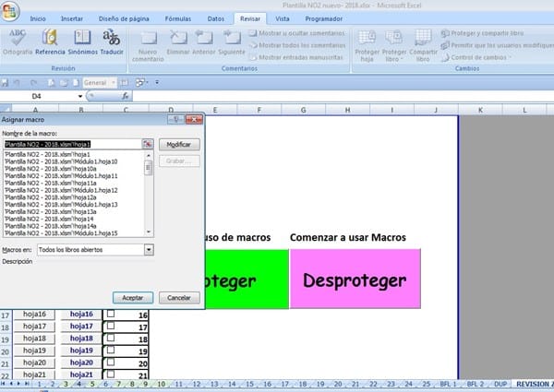Open the Inicio ribbon tab
This screenshot has width=554, height=392.
pyautogui.click(x=38, y=18)
